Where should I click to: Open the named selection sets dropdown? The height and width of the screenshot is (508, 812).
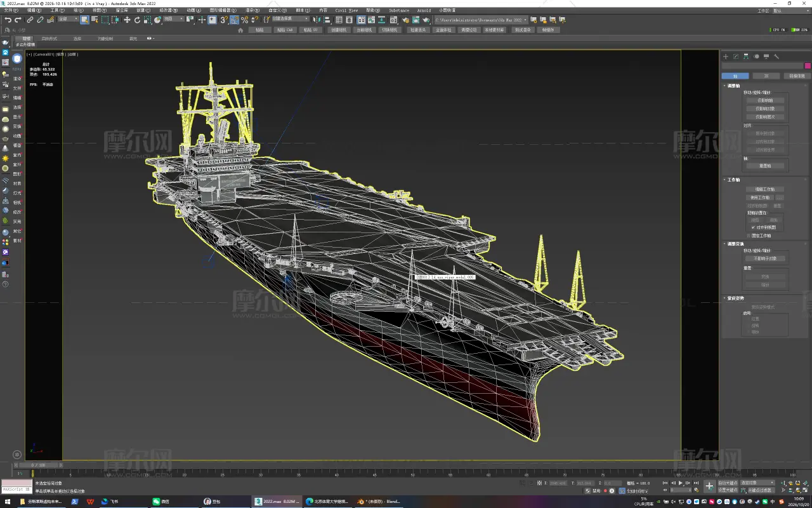pos(290,19)
